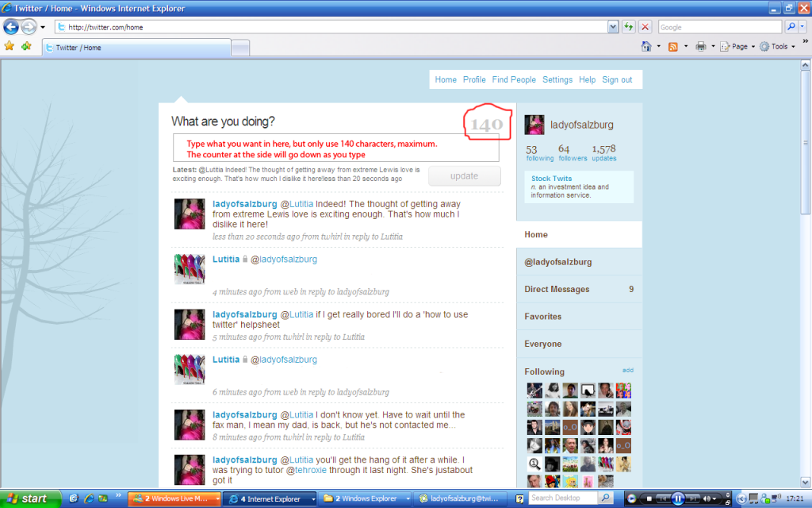Open the Find People link

click(514, 80)
